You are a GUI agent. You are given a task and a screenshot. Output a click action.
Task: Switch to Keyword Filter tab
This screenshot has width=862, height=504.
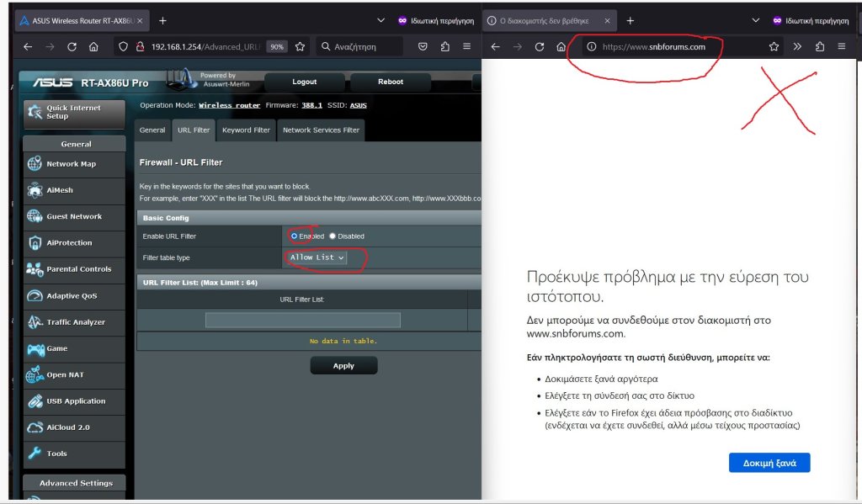coord(246,130)
